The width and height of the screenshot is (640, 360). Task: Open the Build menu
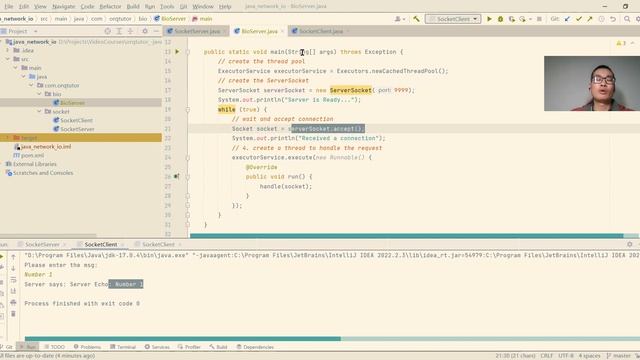click(133, 7)
